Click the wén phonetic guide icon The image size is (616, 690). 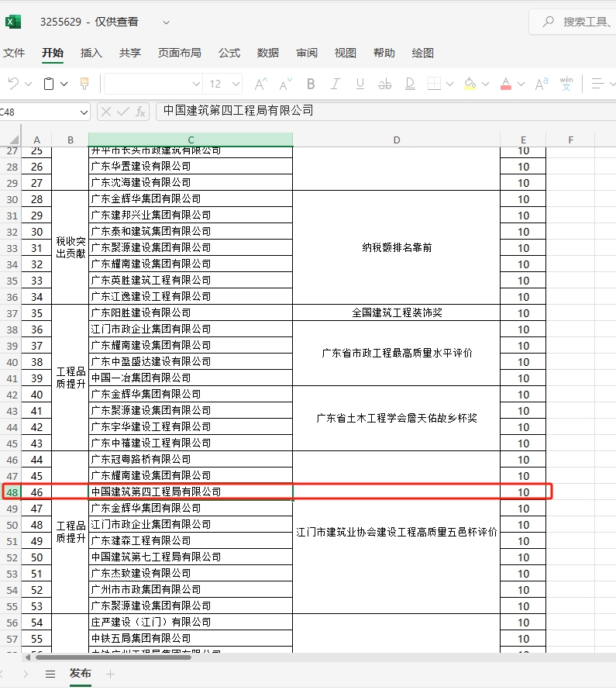(566, 84)
